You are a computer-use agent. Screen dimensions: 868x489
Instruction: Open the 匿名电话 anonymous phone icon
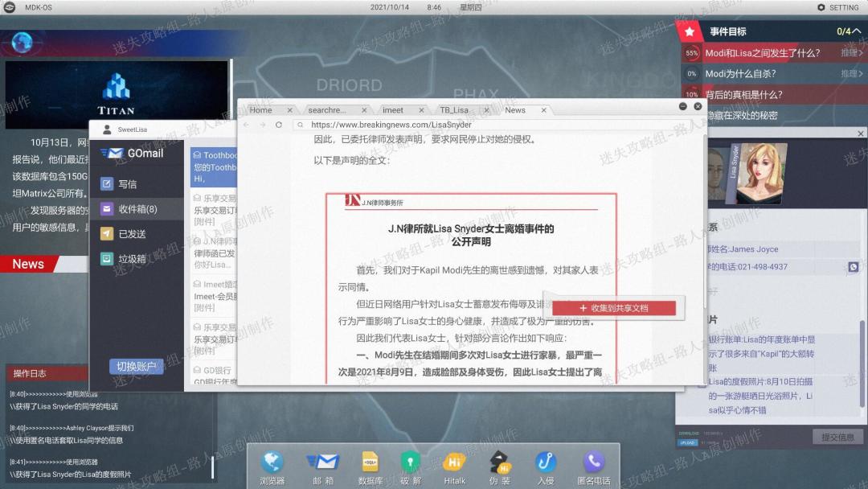coord(593,462)
